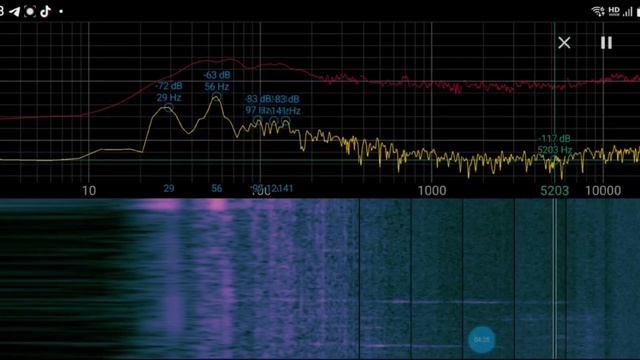The image size is (640, 360).
Task: Tap the cellular signal bars icon
Action: click(627, 12)
